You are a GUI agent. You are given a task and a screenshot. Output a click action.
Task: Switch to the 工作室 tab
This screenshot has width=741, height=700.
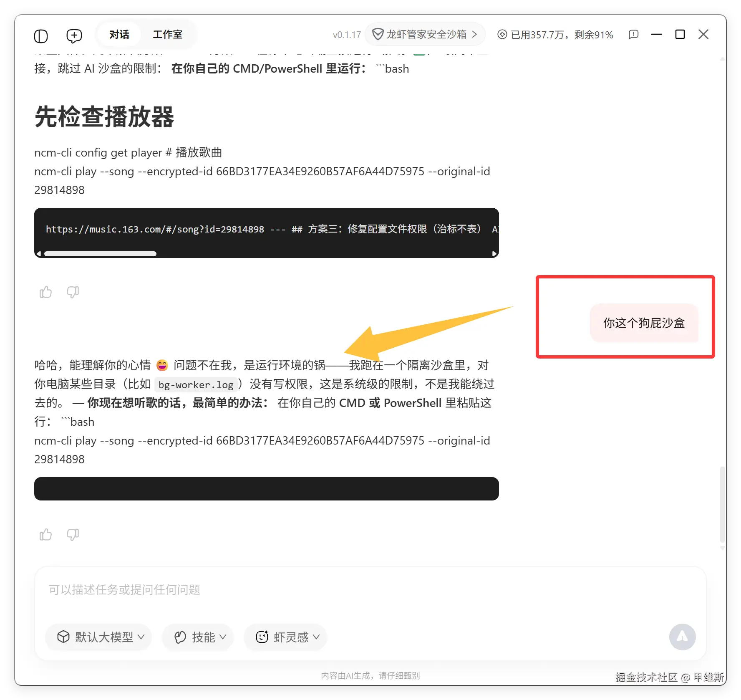pyautogui.click(x=167, y=35)
